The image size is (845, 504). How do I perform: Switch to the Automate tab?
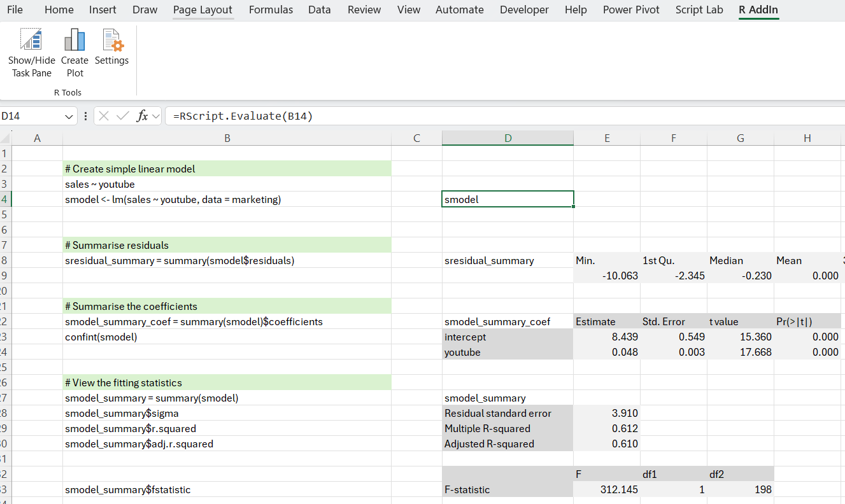tap(460, 10)
